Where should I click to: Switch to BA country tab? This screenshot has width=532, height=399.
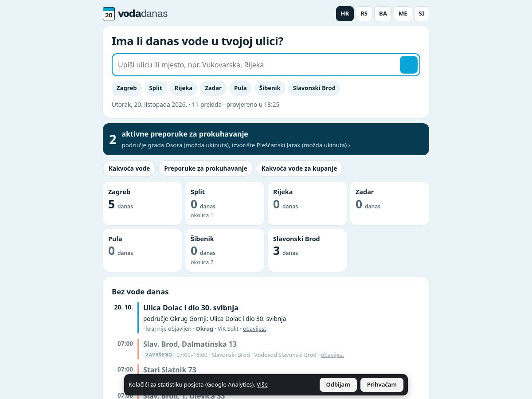tap(383, 14)
